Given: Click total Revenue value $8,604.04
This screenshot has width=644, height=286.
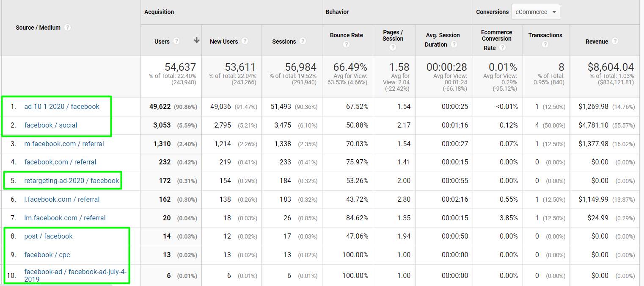Looking at the screenshot, I should (611, 67).
